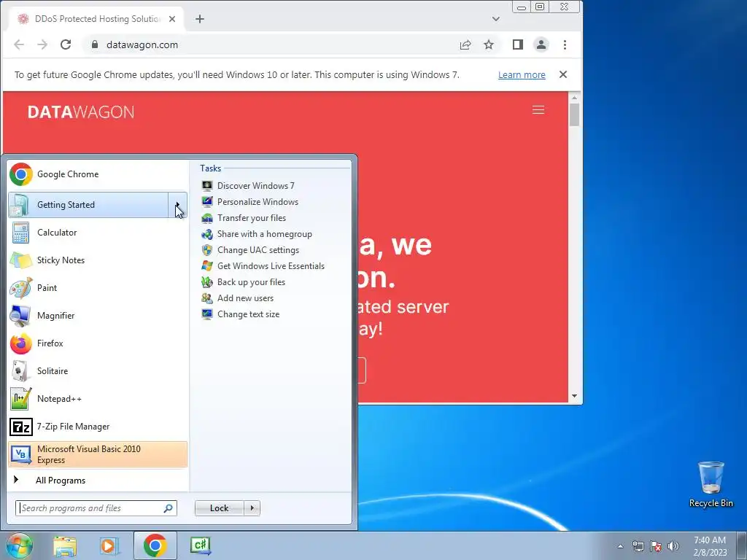This screenshot has width=747, height=560.
Task: Share this page icon in Chrome
Action: [465, 44]
